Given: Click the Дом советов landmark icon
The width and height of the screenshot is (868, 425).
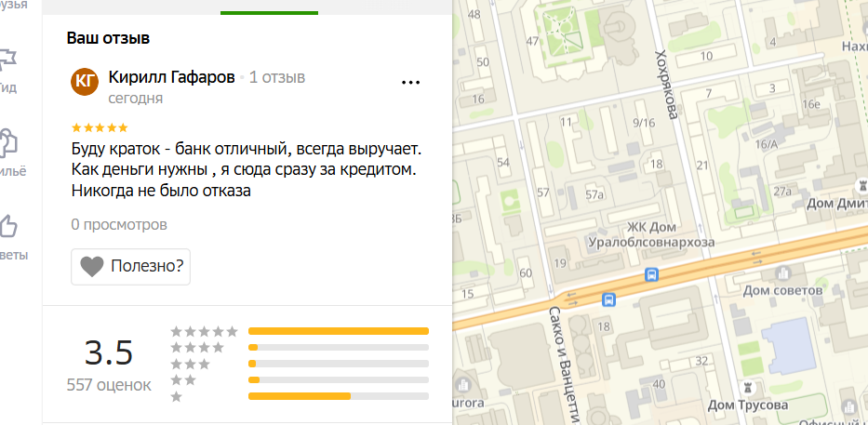Looking at the screenshot, I should coord(782,272).
